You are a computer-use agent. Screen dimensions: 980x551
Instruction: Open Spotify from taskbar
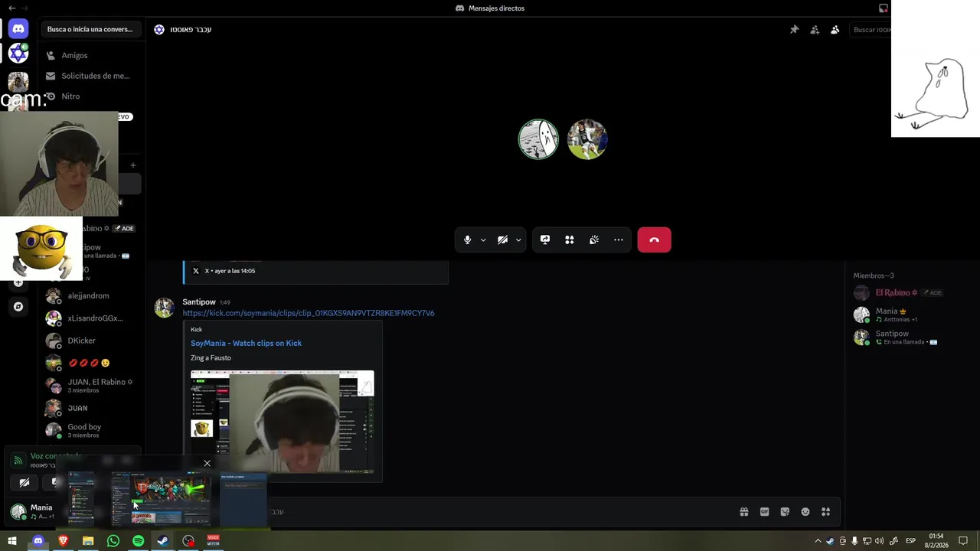138,541
